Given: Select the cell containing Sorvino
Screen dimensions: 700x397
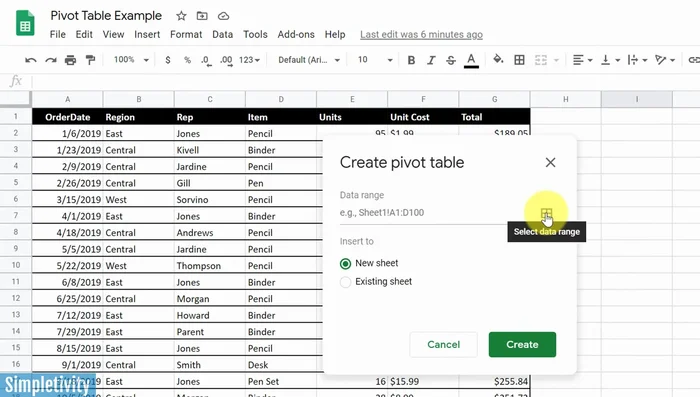Looking at the screenshot, I should (209, 200).
